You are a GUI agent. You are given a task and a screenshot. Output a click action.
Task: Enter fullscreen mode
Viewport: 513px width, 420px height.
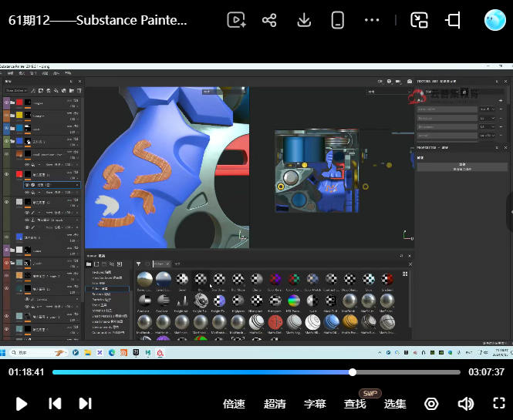pos(499,403)
